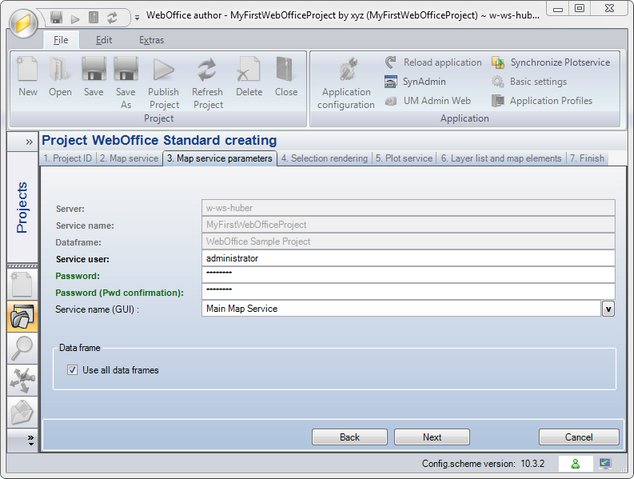Click the disabled Server field w-ws-huber

click(x=408, y=208)
